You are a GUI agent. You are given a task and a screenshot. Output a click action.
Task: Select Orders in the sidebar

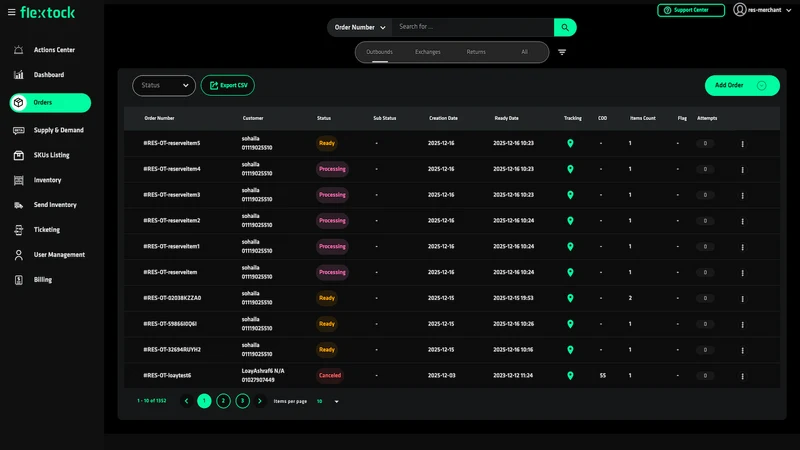(x=50, y=103)
